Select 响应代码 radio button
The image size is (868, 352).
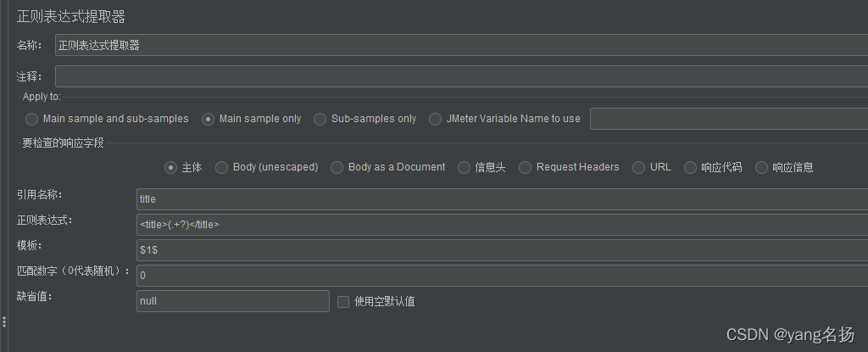(691, 167)
